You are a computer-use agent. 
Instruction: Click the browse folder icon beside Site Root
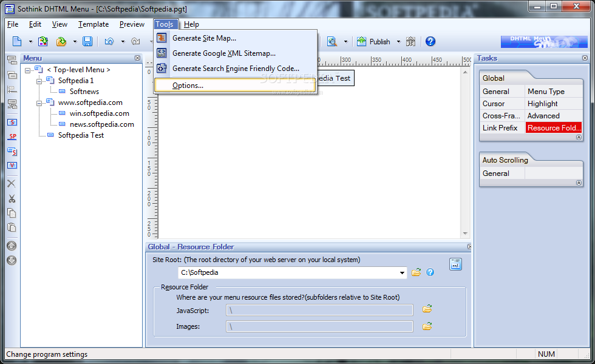(416, 272)
